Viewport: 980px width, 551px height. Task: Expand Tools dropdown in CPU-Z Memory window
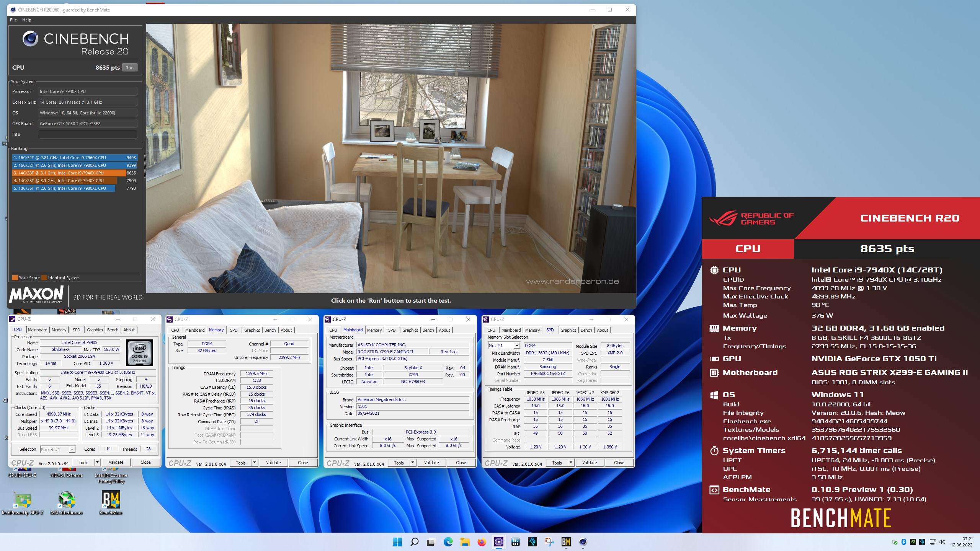point(255,463)
